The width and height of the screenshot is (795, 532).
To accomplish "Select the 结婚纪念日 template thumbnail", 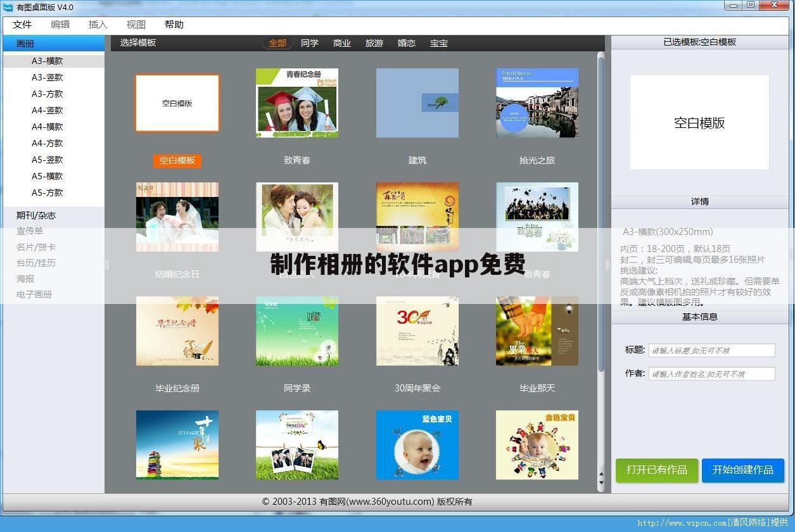I will click(x=177, y=217).
